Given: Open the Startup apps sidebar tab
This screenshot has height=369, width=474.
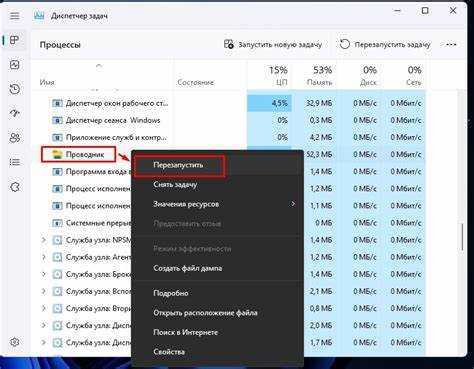Looking at the screenshot, I should (15, 113).
